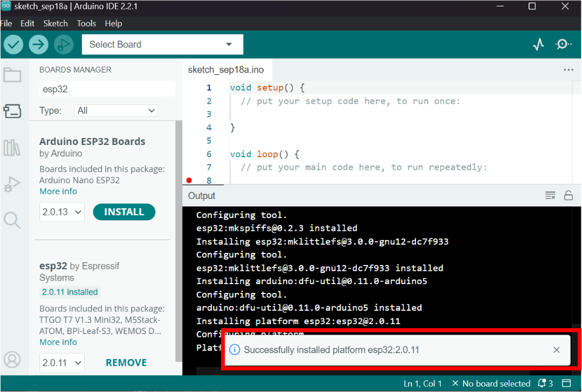Click the Upload arrow button

39,45
